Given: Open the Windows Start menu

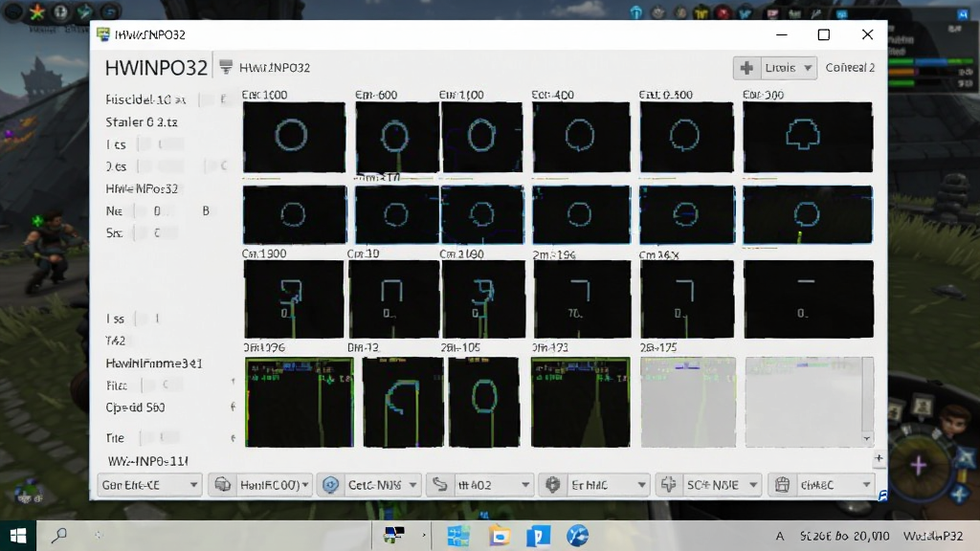Looking at the screenshot, I should click(x=18, y=536).
